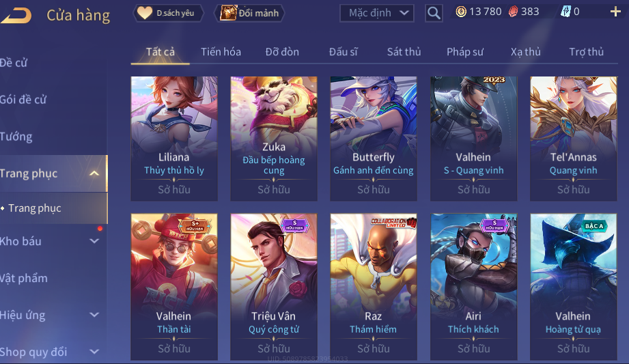
Task: Click the gold coin balance icon
Action: (x=461, y=12)
